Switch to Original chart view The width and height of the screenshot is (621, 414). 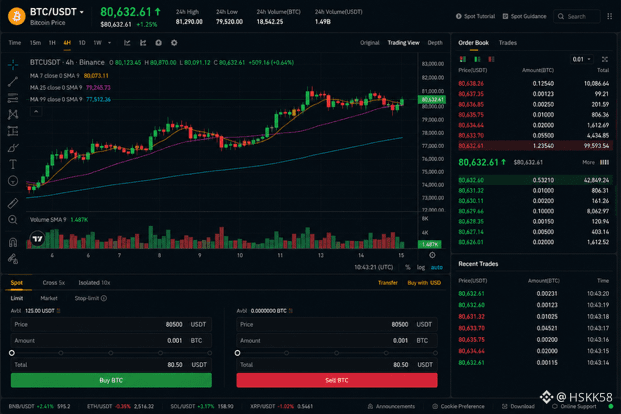pos(370,43)
